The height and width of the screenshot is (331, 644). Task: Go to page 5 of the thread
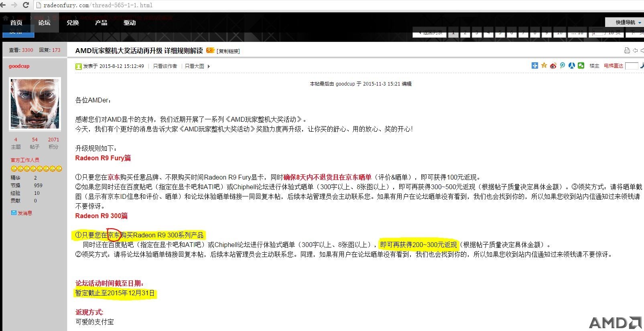pyautogui.click(x=500, y=33)
